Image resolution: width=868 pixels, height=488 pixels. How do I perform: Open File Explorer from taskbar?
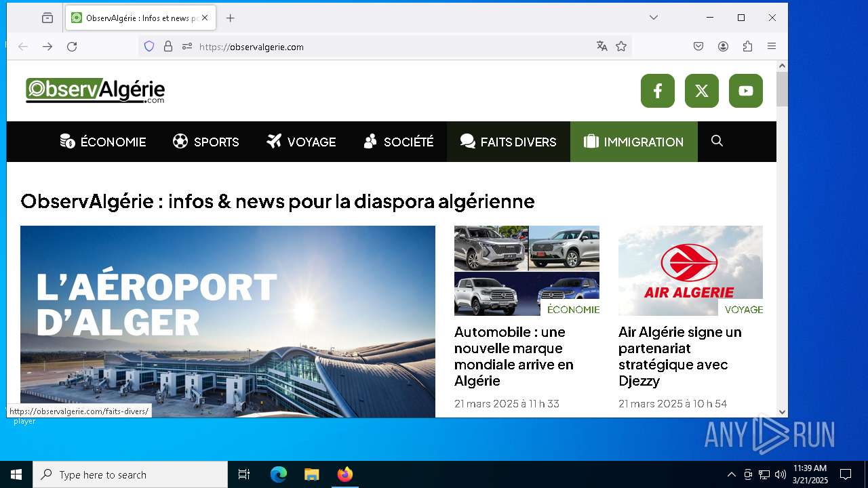point(311,474)
